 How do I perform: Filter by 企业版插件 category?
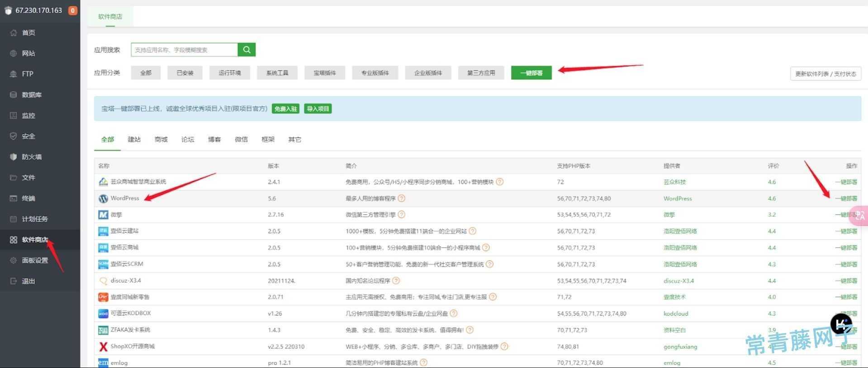[428, 73]
